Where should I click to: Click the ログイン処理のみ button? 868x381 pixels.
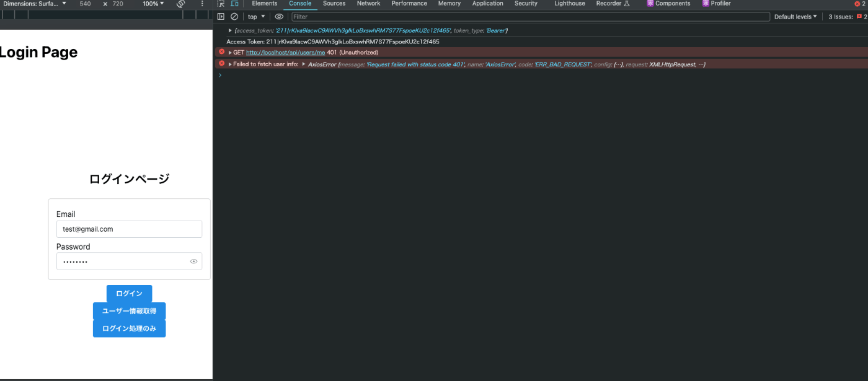[x=129, y=328]
